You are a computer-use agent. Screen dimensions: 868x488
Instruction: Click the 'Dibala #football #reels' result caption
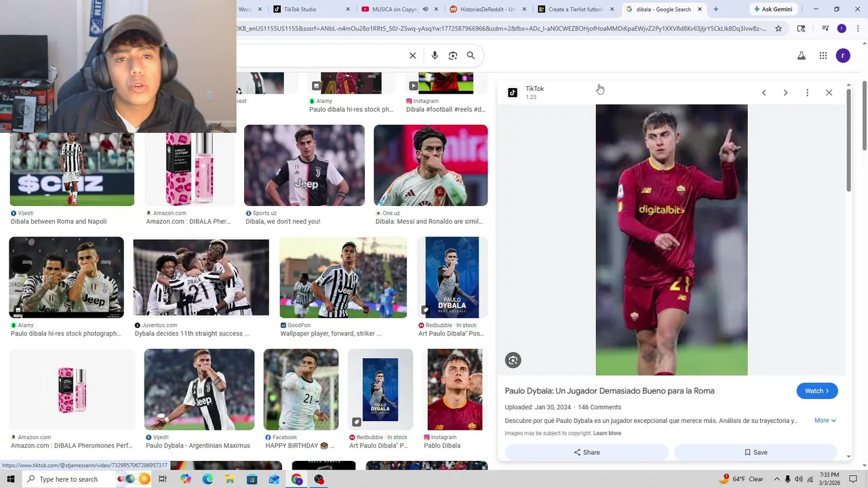point(446,109)
